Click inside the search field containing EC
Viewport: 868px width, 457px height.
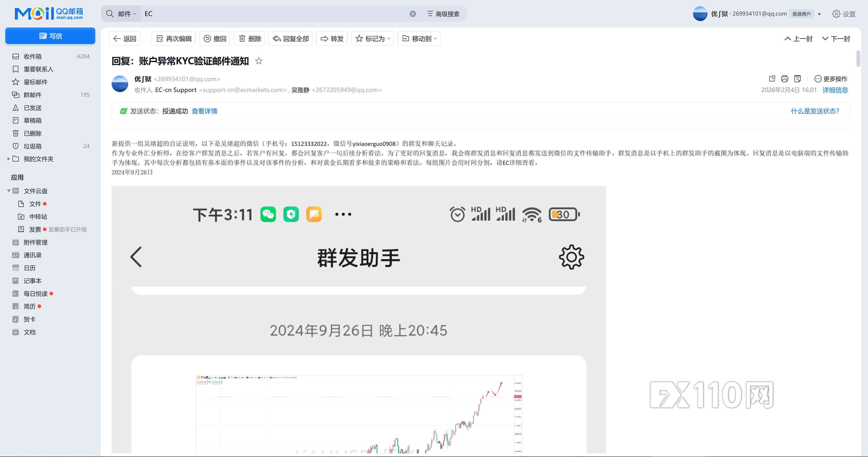click(275, 14)
